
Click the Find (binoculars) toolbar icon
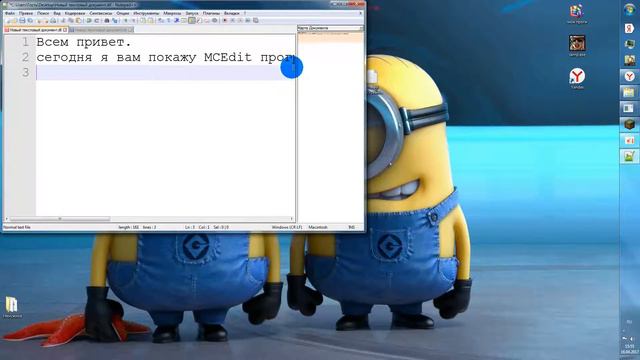(x=107, y=20)
